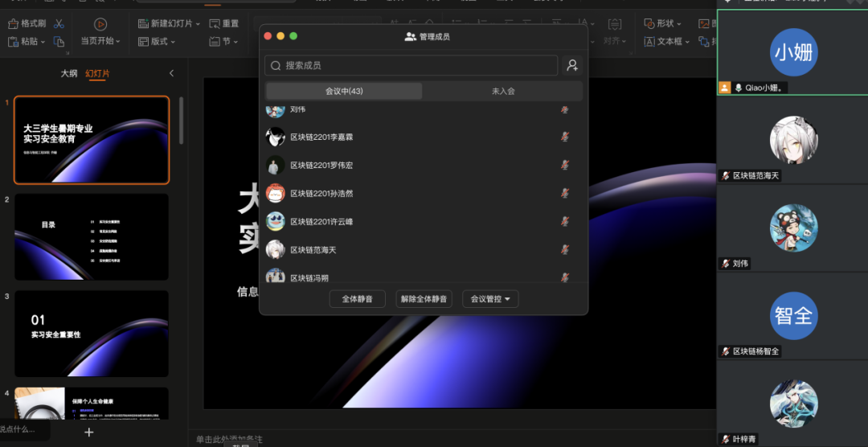Expand the 形状 shapes dropdown arrow
The height and width of the screenshot is (447, 868).
(679, 24)
